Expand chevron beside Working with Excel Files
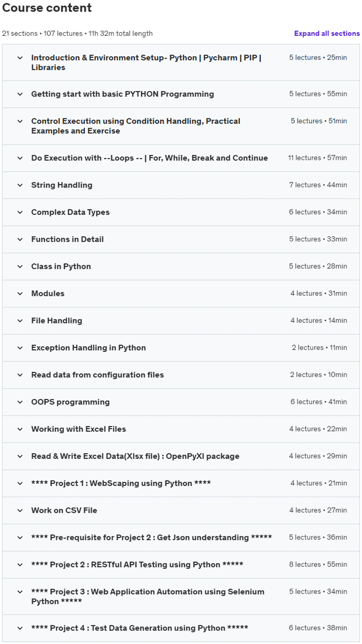 click(19, 429)
